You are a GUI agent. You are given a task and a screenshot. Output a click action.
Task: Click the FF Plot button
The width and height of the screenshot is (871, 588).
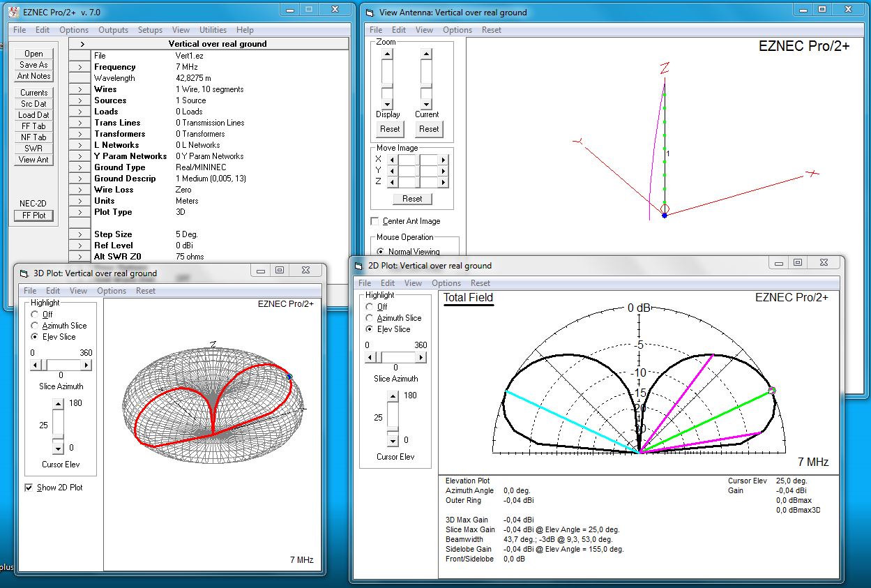[33, 216]
